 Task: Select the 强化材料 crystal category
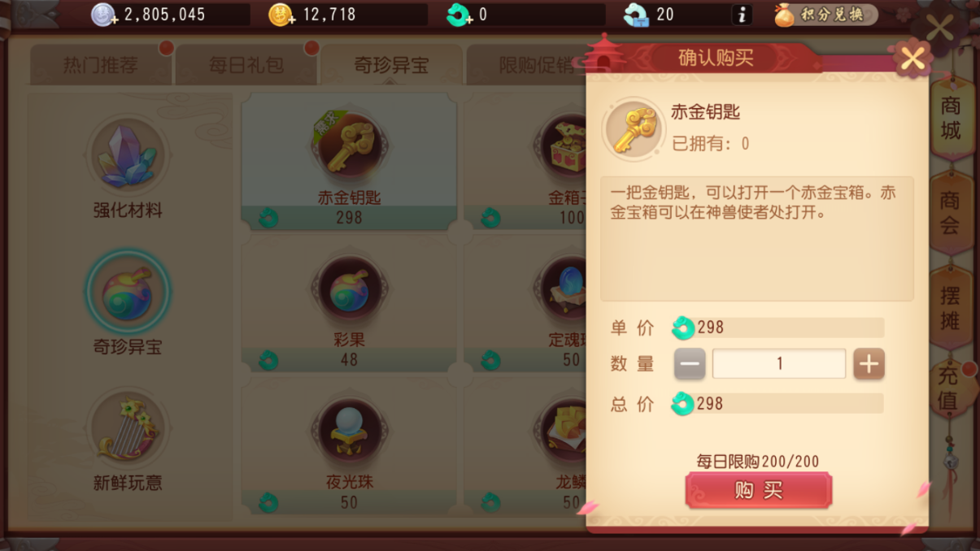pos(128,168)
